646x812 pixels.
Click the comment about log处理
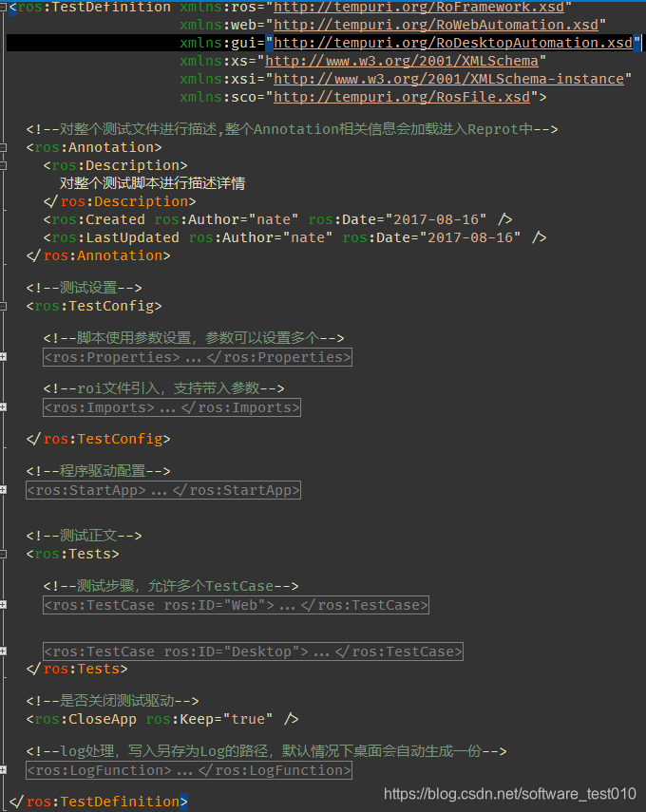[266, 751]
